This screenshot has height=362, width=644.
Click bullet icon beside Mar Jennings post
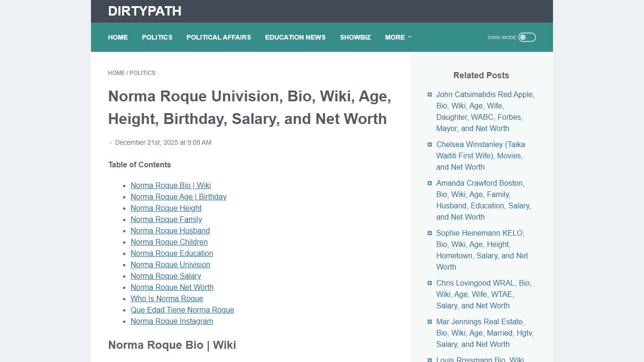pyautogui.click(x=429, y=321)
